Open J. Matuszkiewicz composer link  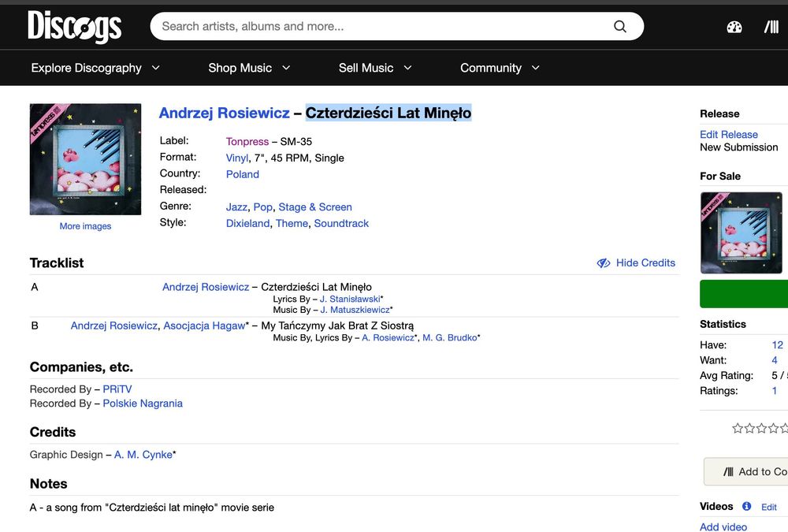tap(355, 310)
